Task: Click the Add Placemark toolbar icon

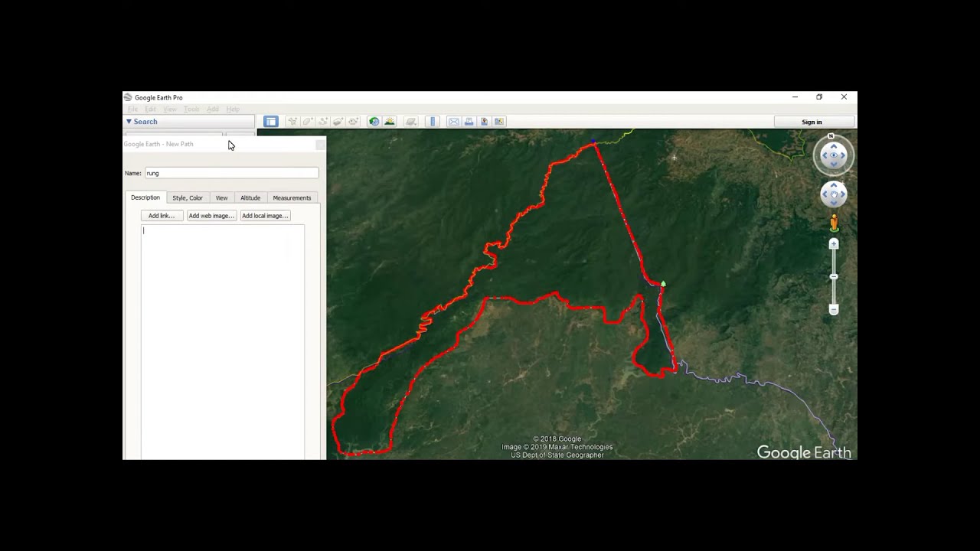Action: (292, 121)
